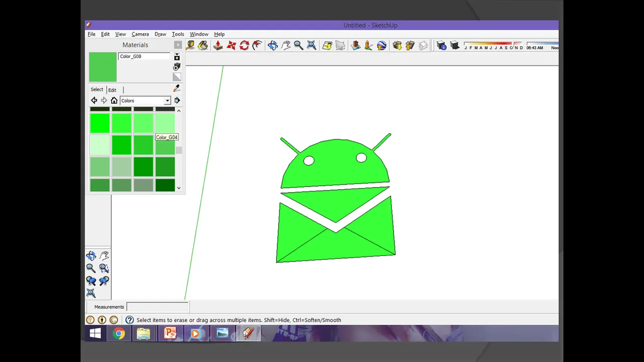
Task: Click the Share Component icon
Action: (x=423, y=46)
